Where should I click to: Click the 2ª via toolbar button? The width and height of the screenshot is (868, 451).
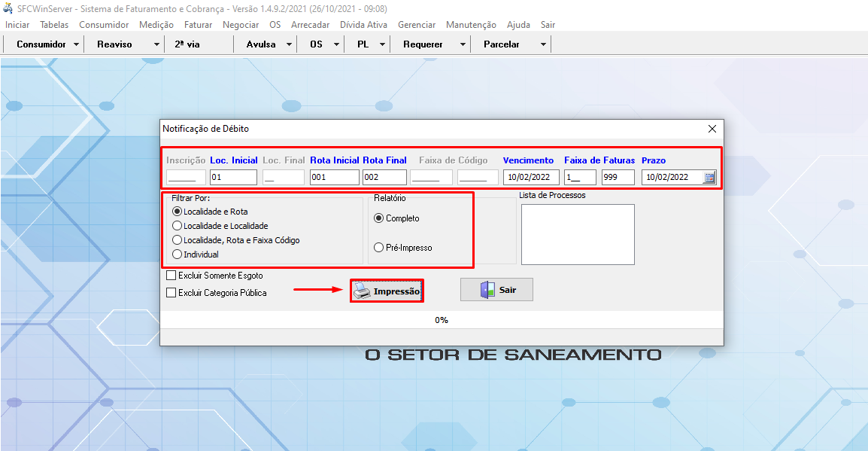tap(187, 44)
